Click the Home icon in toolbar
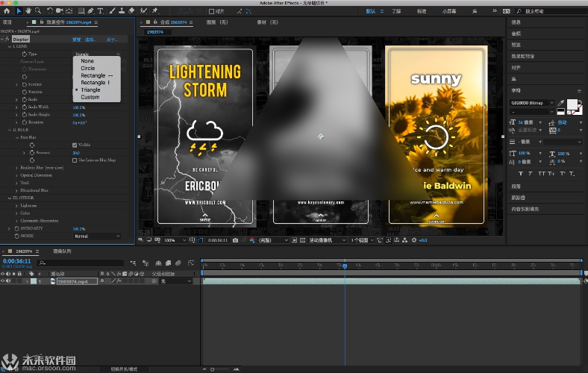 click(7, 11)
